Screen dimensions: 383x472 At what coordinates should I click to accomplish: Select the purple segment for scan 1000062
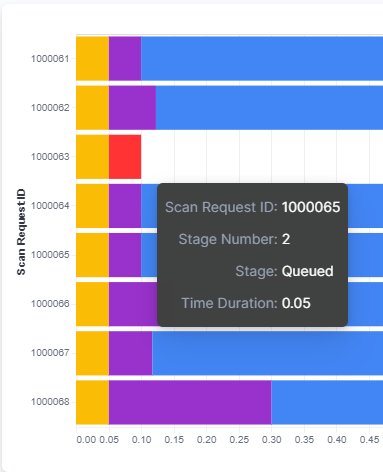coord(132,108)
